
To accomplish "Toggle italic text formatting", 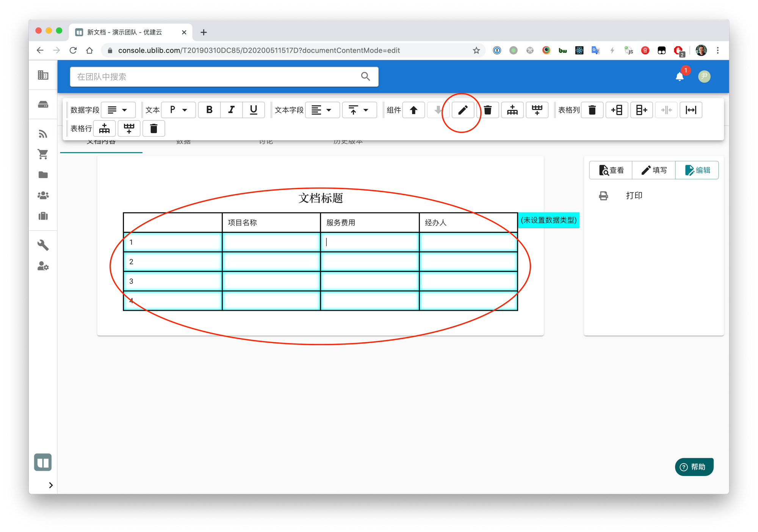I will (x=231, y=110).
